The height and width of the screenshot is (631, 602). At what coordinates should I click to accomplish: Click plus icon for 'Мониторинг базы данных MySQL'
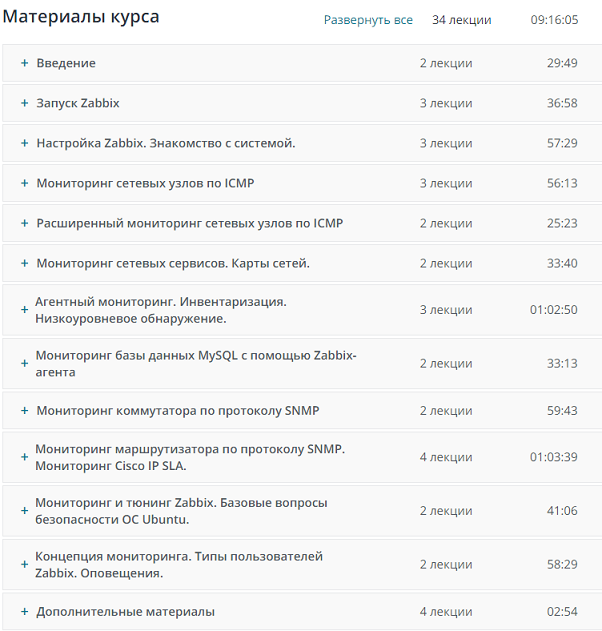point(25,364)
